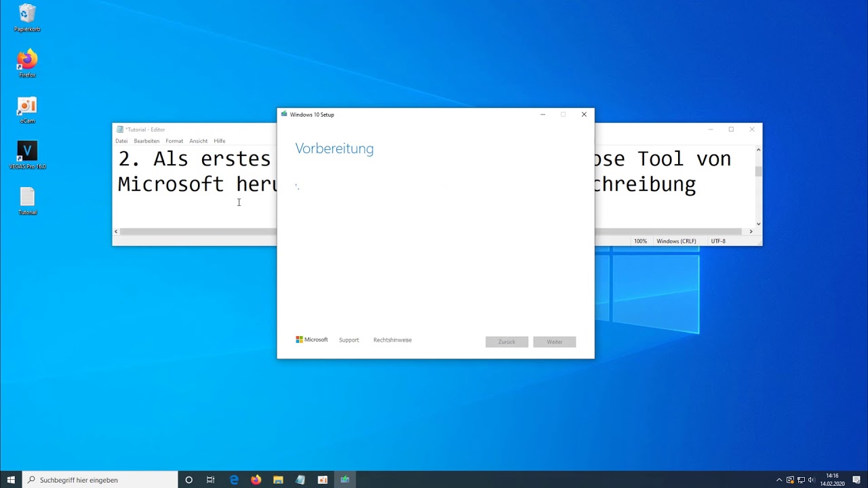
Task: Maximize the Editor window
Action: [x=731, y=129]
